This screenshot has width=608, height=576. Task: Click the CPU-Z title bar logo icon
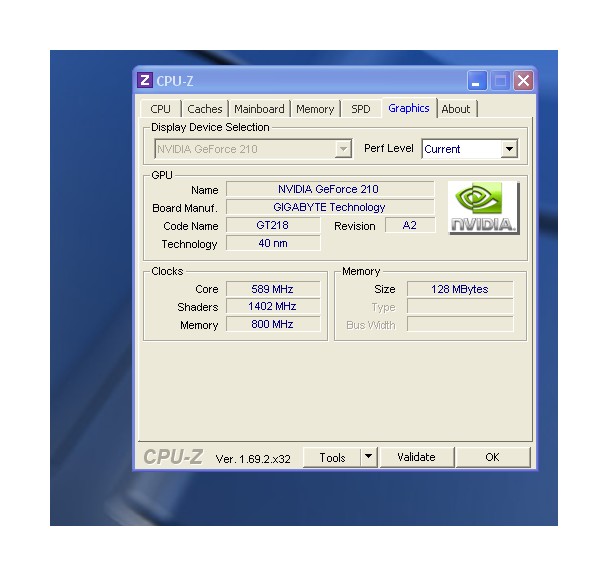145,80
